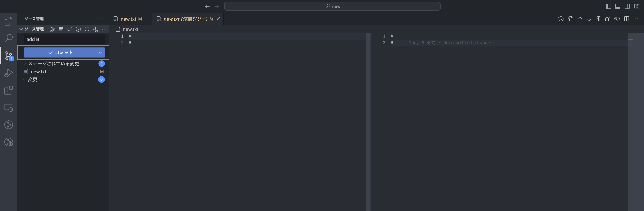Toggle whitespace rendering in the diff editor
This screenshot has height=211, width=644.
pos(598,19)
